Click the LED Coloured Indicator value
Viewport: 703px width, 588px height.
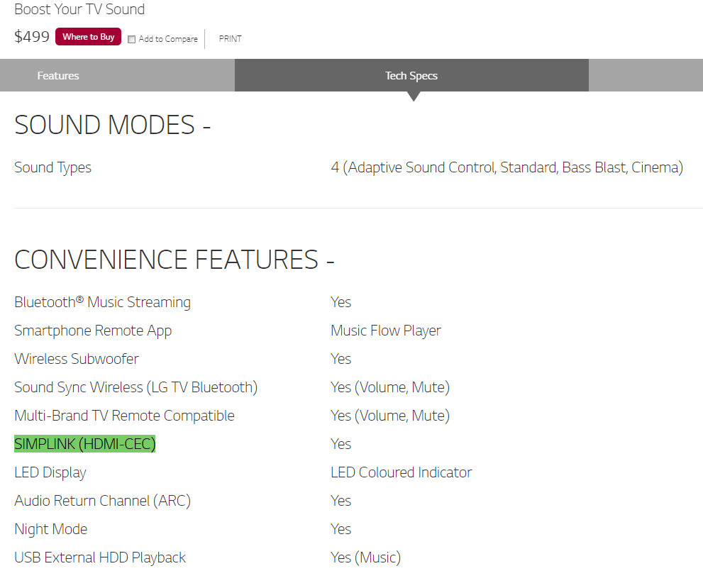401,472
